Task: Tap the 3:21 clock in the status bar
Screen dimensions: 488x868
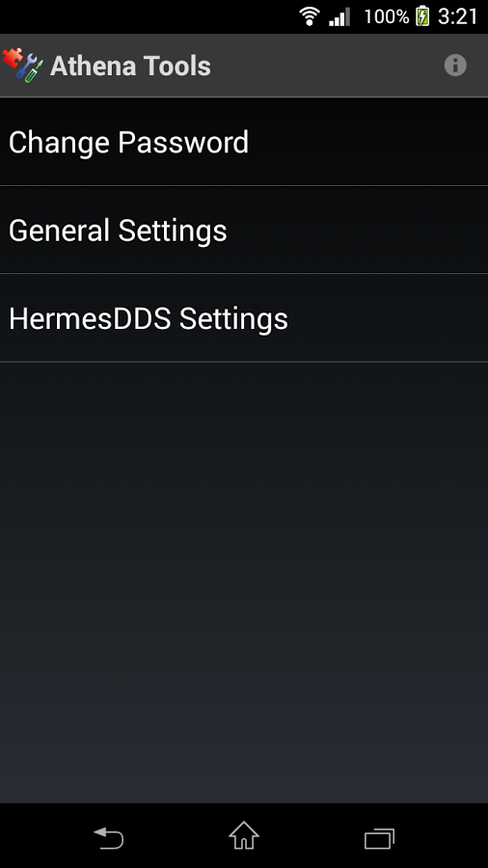Action: 457,16
